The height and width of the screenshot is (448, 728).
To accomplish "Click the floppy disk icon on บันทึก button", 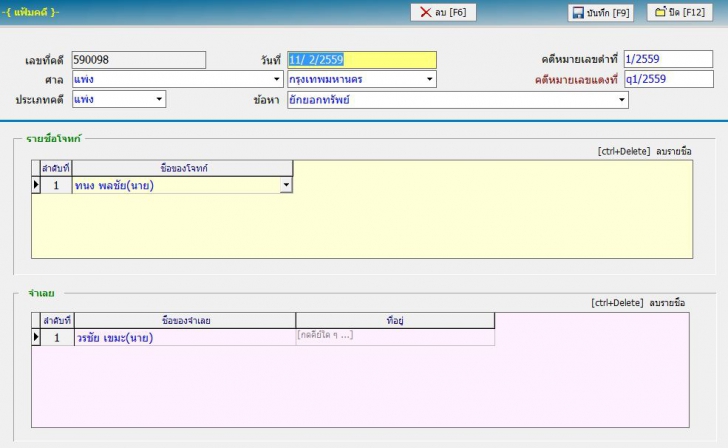I will coord(578,13).
